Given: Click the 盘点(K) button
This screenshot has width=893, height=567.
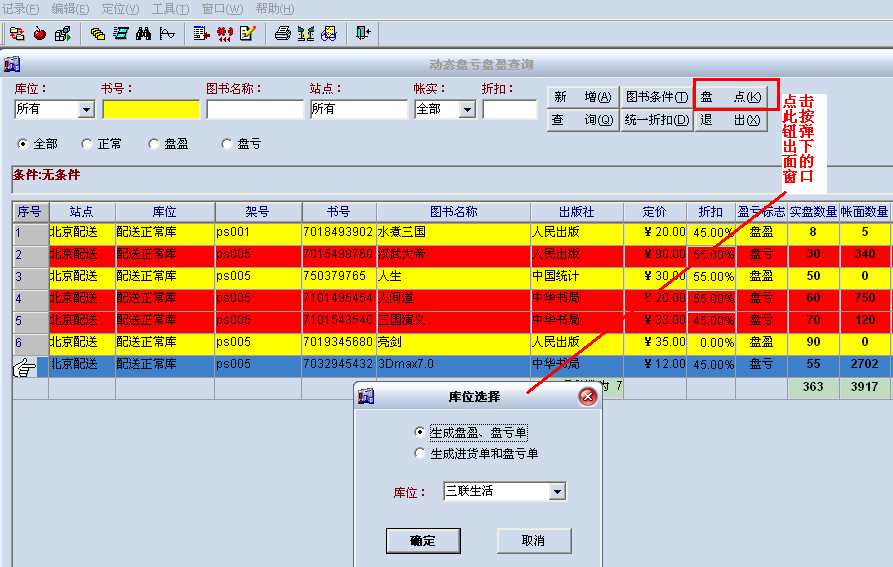Looking at the screenshot, I should (731, 97).
